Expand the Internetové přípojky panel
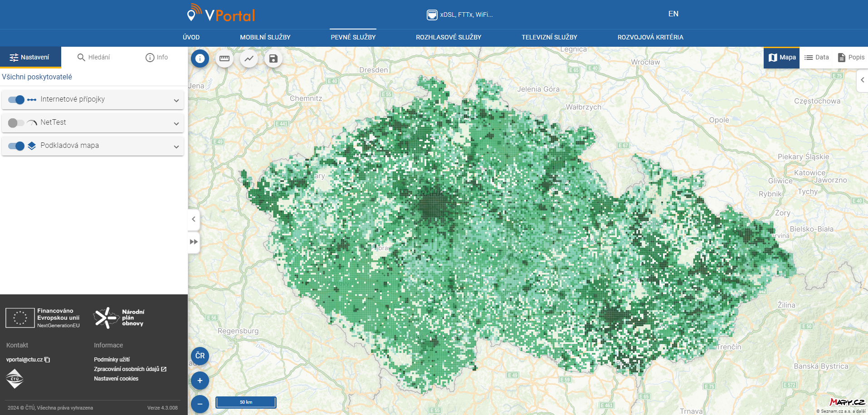 176,100
